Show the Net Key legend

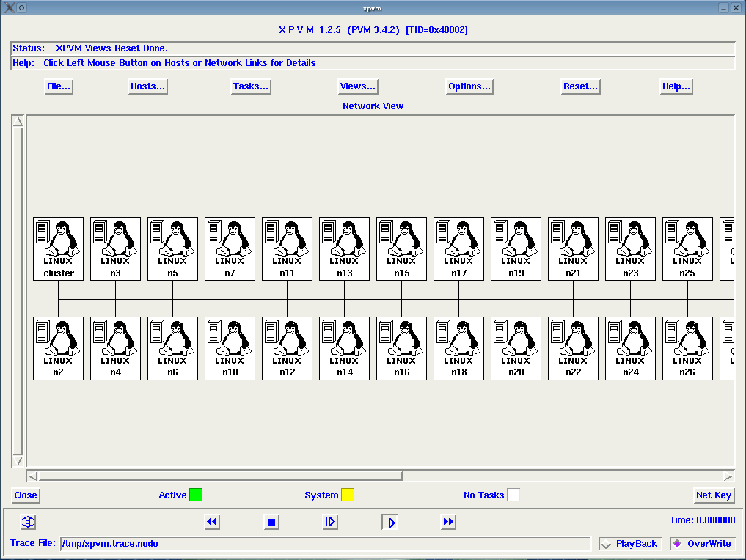713,495
